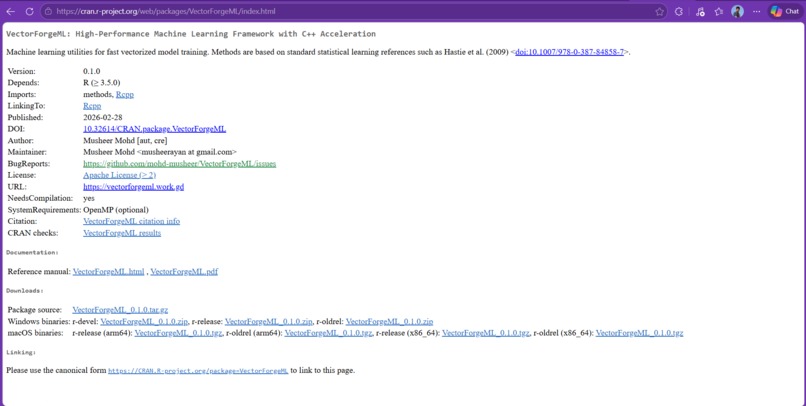Image resolution: width=806 pixels, height=406 pixels.
Task: Download r-release Windows binary zip
Action: (268, 322)
